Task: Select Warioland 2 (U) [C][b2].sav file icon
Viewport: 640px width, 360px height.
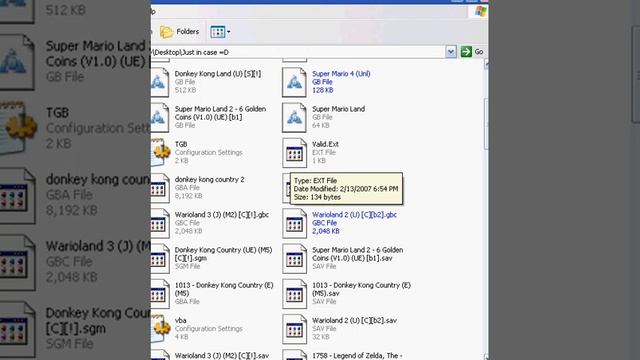Action: (x=294, y=329)
